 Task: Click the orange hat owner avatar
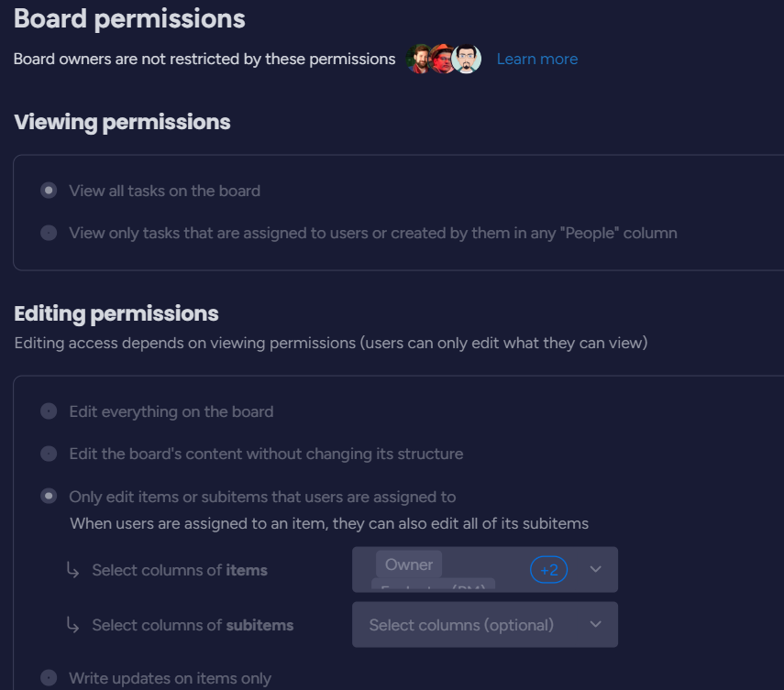click(x=442, y=59)
